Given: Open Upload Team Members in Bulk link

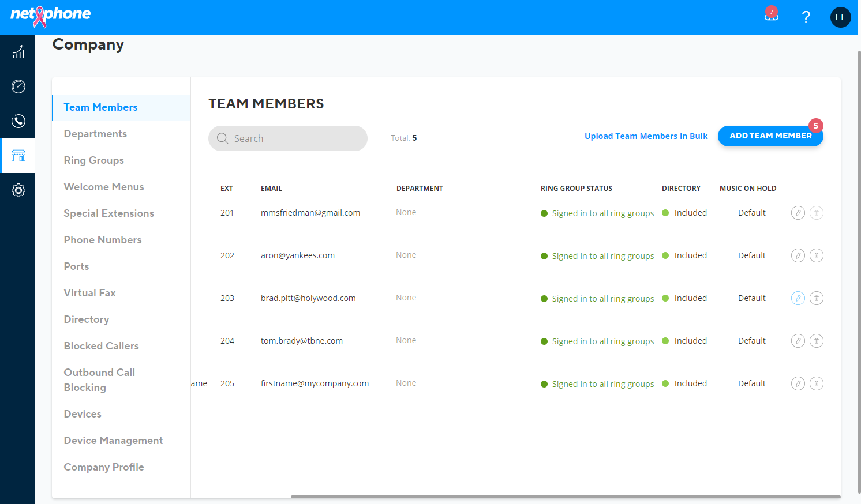Looking at the screenshot, I should tap(646, 136).
